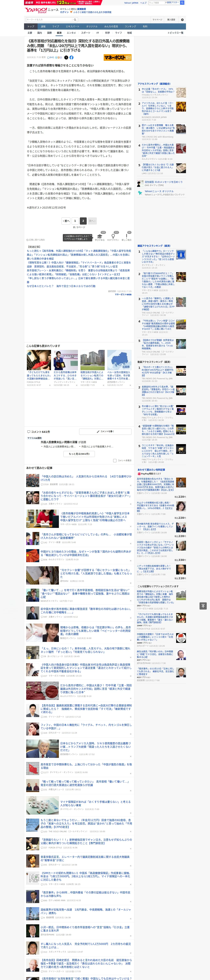Viewport: 210px width, 980px height.
Task: Click the ログイン link
Action: click(64, 12)
